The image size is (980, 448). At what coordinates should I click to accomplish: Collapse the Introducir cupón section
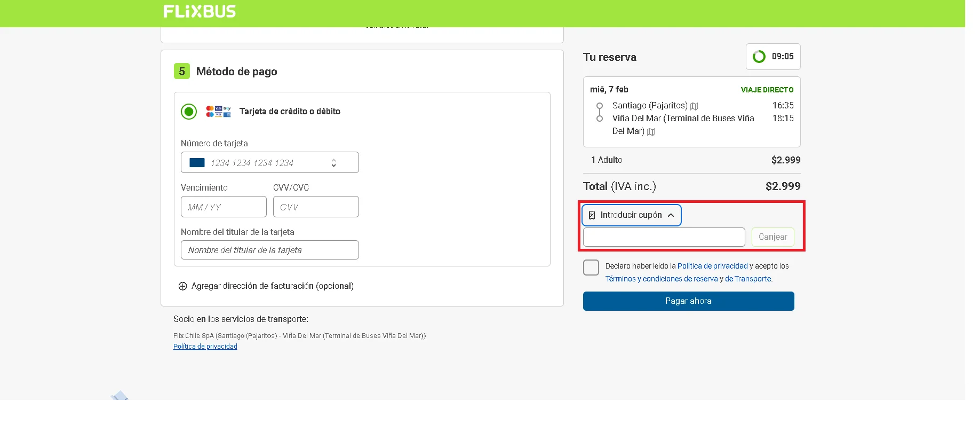(x=671, y=215)
